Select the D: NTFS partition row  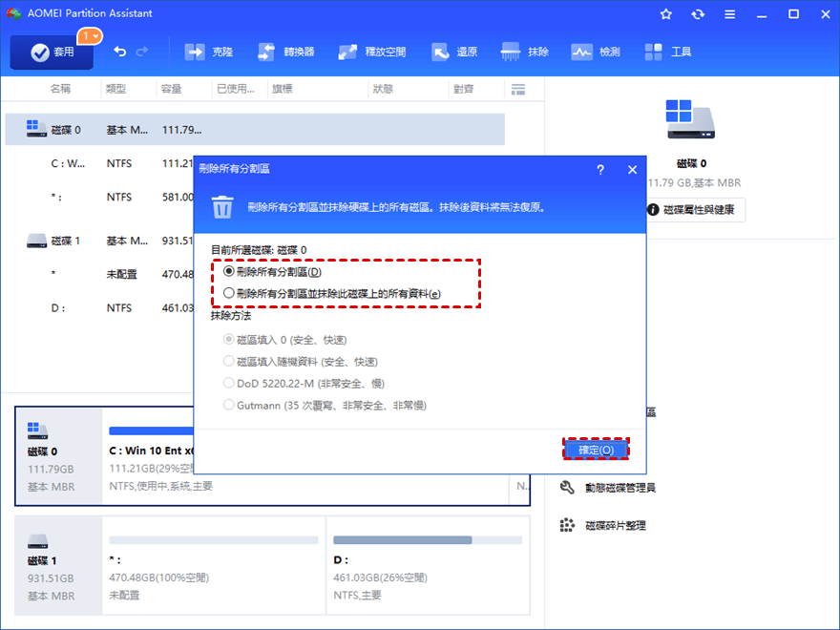tap(99, 308)
